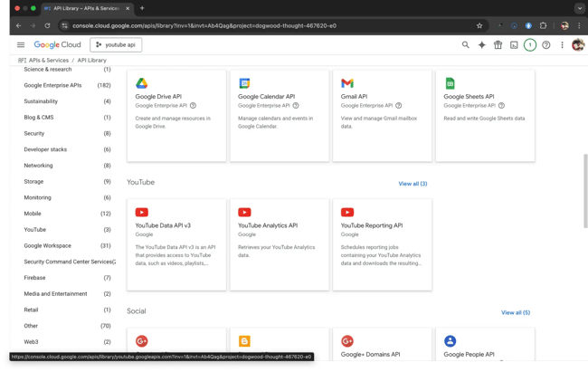
Task: Activate Cloud Shell terminal icon
Action: (514, 44)
